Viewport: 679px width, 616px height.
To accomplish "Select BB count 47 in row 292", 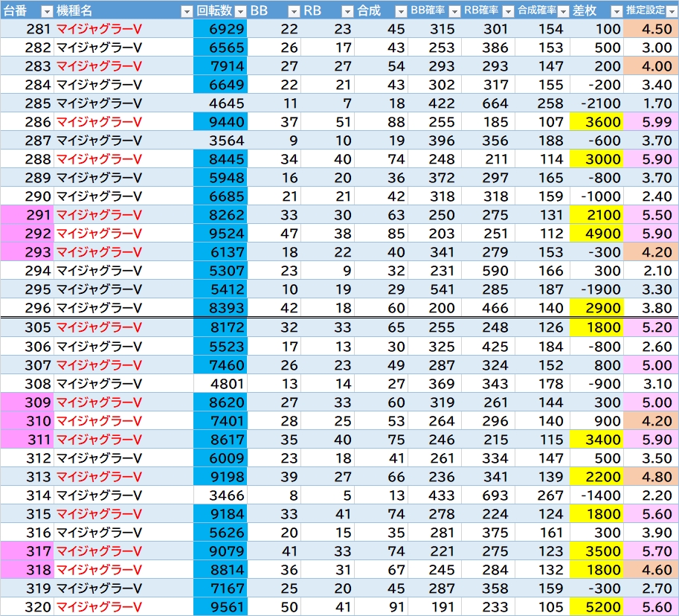I will point(274,233).
